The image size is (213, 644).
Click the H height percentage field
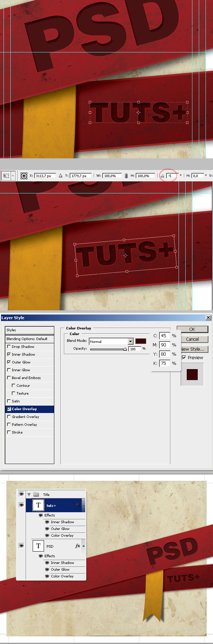(146, 176)
